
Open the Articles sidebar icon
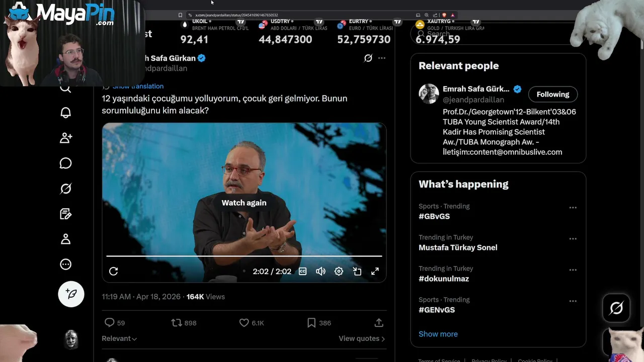tap(66, 214)
